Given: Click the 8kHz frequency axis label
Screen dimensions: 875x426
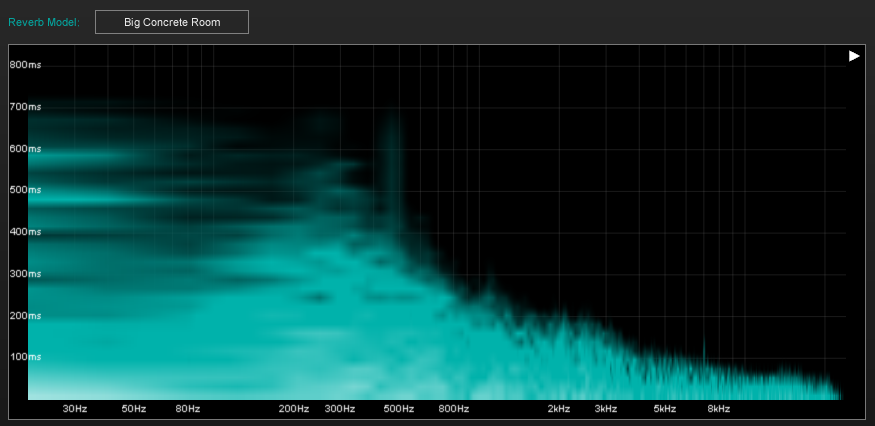Looking at the screenshot, I should pos(718,409).
